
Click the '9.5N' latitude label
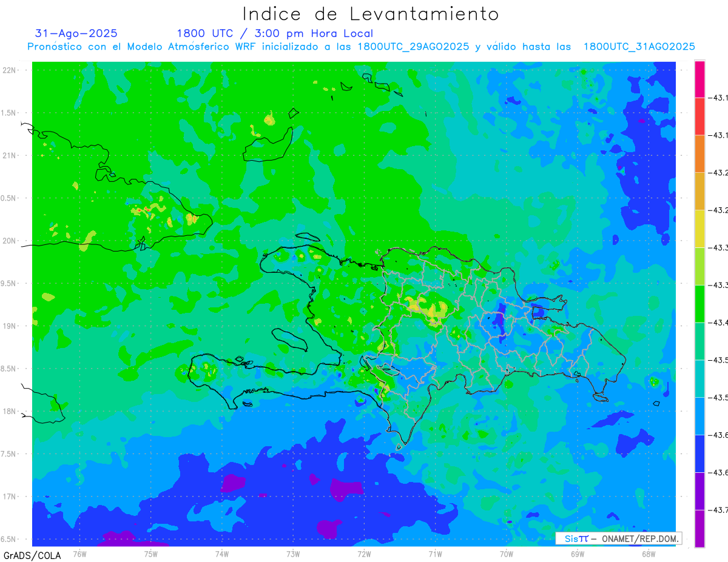pyautogui.click(x=9, y=283)
